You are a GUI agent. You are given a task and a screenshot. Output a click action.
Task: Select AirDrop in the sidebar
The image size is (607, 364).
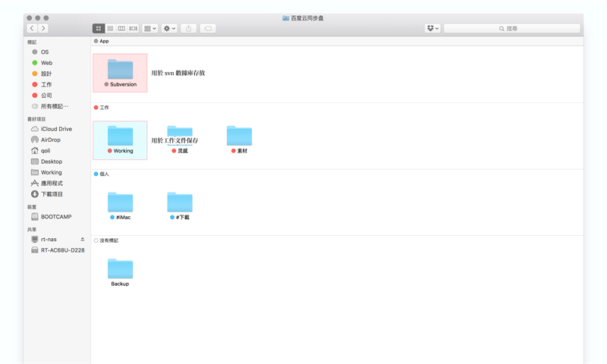click(50, 140)
